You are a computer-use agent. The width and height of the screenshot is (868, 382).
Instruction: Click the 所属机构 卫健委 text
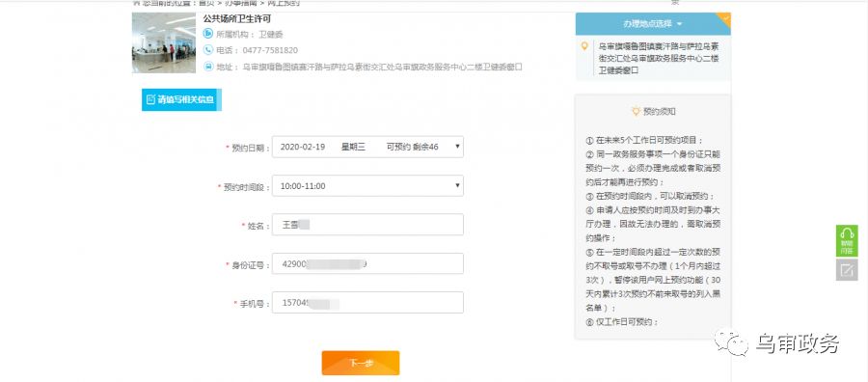click(250, 35)
